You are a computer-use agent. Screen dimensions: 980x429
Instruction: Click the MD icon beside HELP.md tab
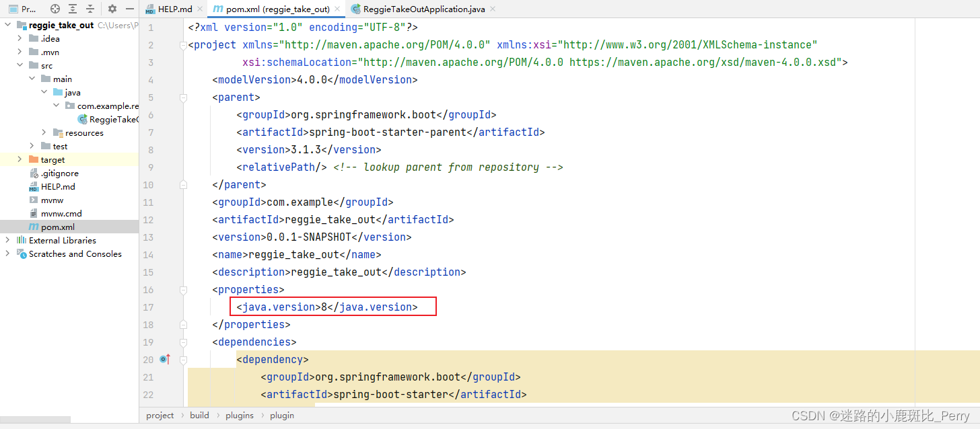click(149, 9)
